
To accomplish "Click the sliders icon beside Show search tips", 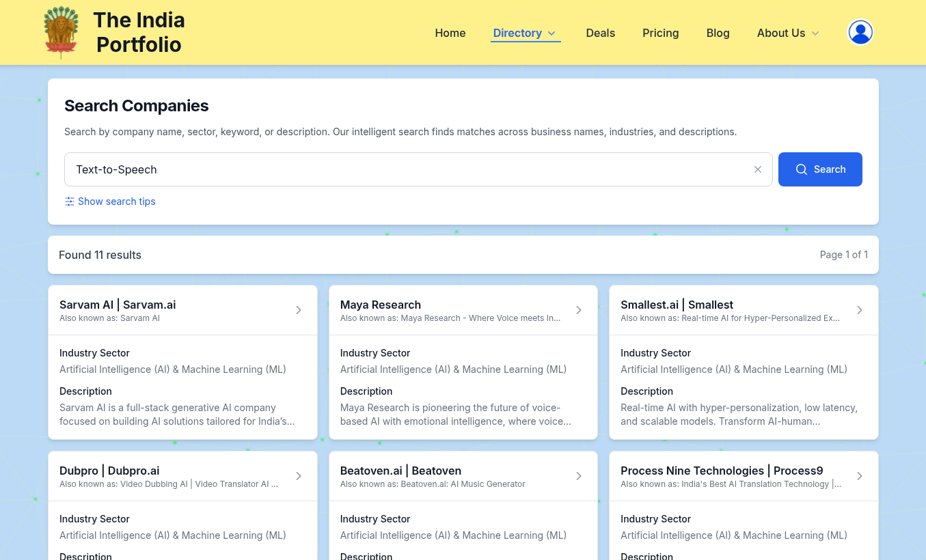I will pos(70,201).
